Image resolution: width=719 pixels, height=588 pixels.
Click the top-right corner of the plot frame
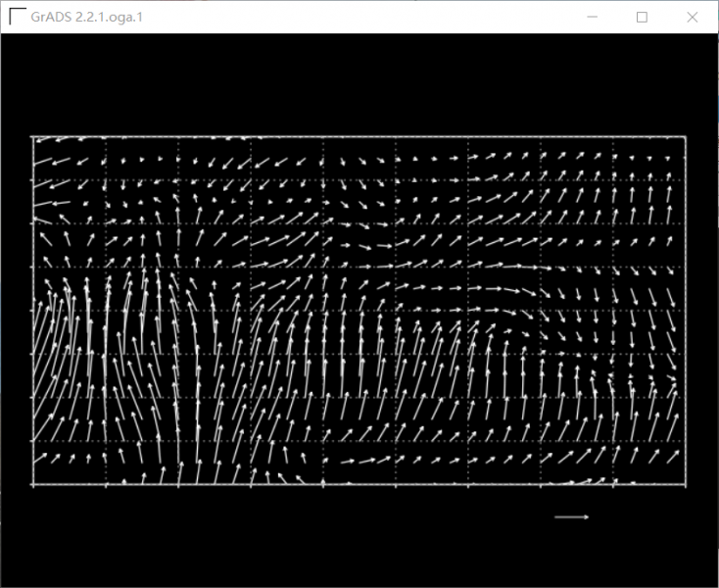pos(686,137)
